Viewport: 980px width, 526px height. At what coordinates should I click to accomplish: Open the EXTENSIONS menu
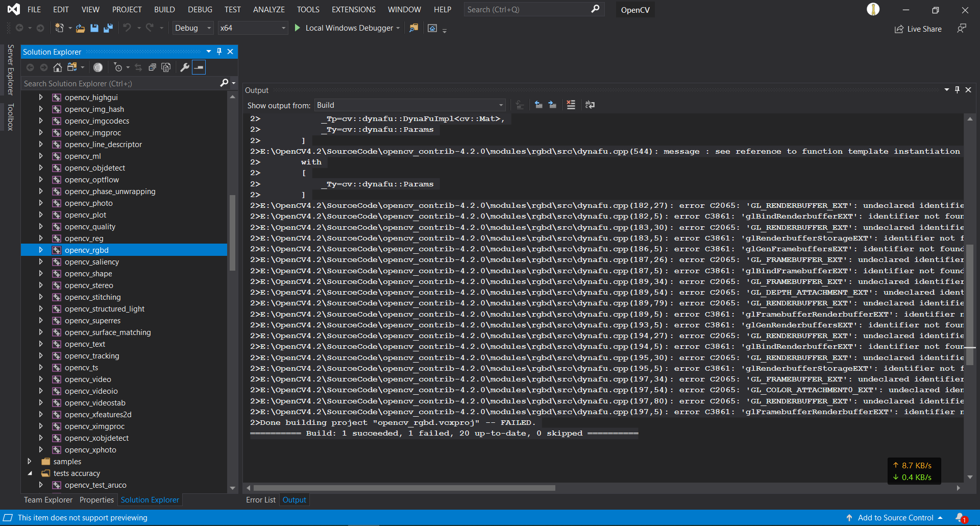(354, 9)
